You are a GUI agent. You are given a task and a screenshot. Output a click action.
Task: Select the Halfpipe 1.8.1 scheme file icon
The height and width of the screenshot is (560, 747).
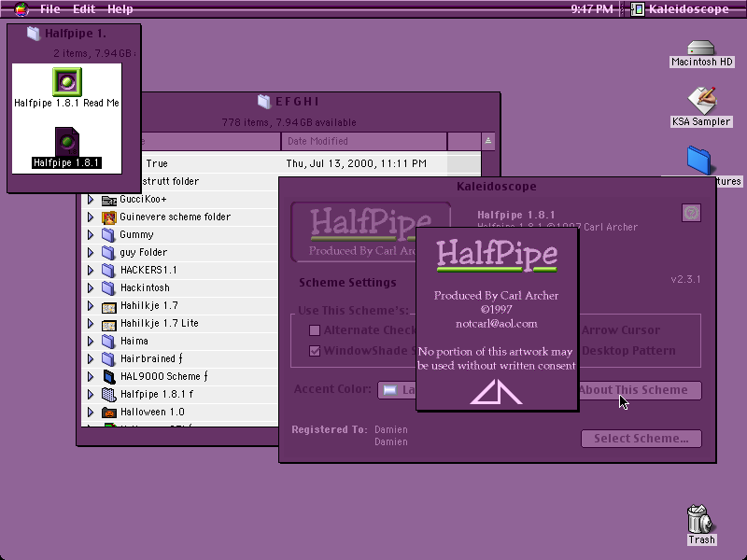(66, 142)
